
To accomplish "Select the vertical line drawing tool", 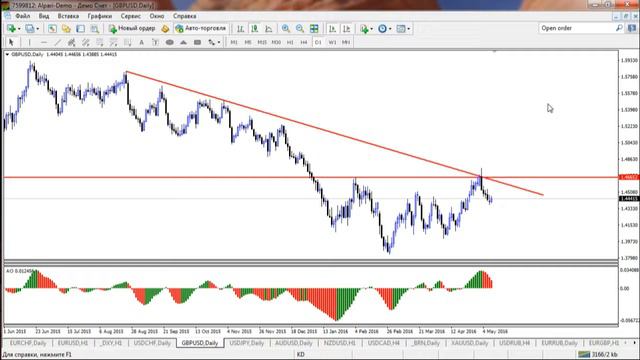I will [x=29, y=42].
